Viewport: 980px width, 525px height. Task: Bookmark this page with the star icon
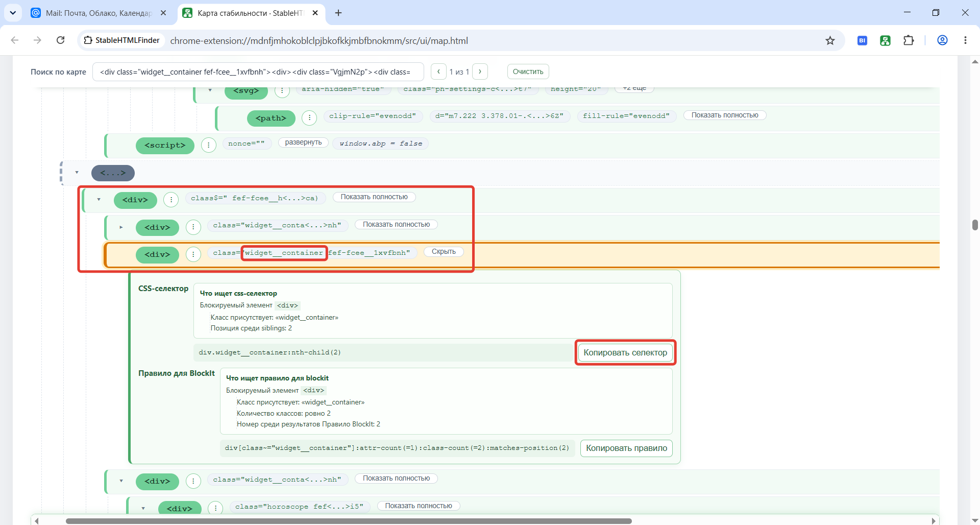[830, 40]
